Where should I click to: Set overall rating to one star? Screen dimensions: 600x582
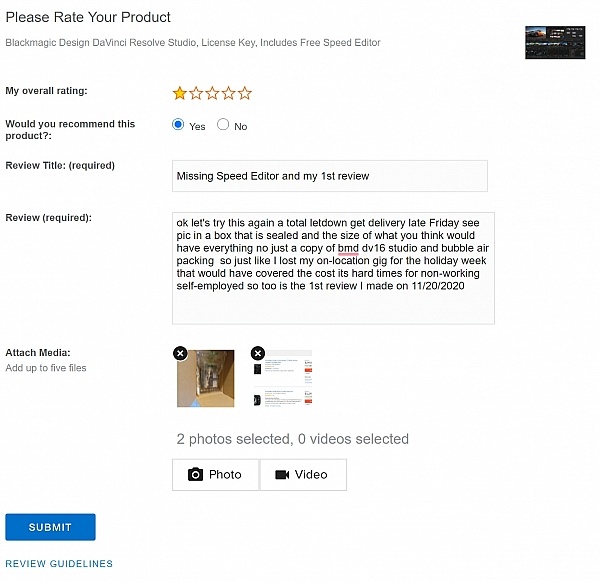[180, 93]
